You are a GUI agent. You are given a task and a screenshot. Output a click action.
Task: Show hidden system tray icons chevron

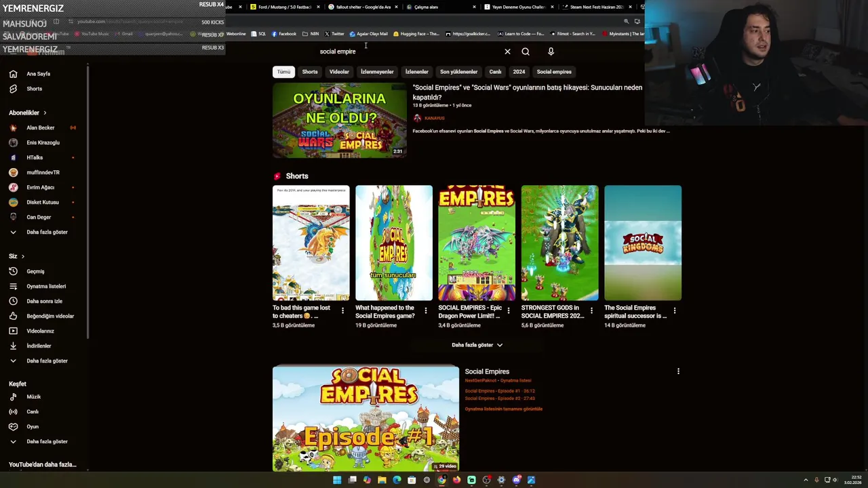tap(806, 480)
